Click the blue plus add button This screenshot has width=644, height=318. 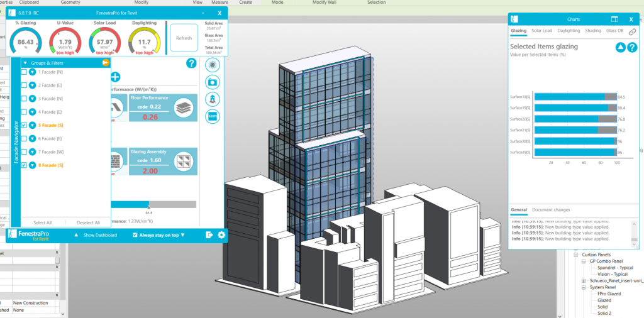[x=115, y=77]
